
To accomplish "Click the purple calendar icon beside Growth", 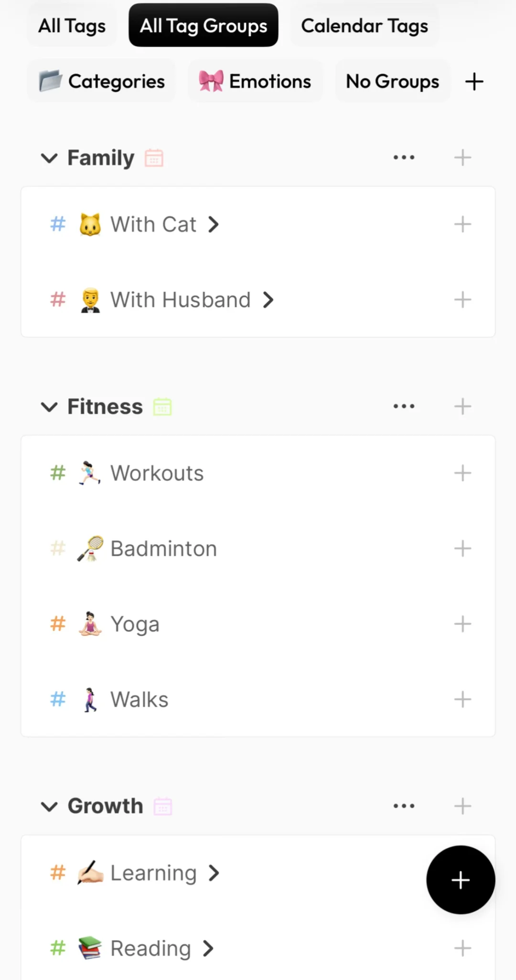I will tap(162, 806).
